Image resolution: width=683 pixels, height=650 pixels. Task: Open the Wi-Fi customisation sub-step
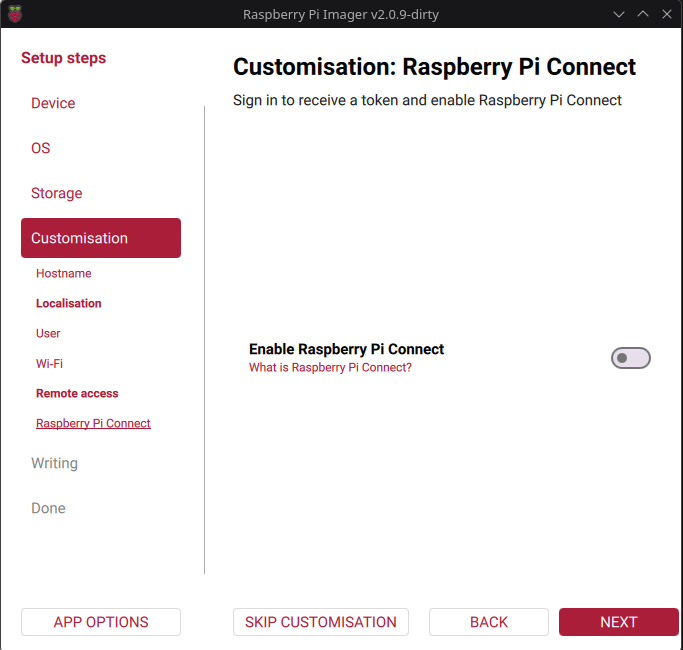[49, 363]
